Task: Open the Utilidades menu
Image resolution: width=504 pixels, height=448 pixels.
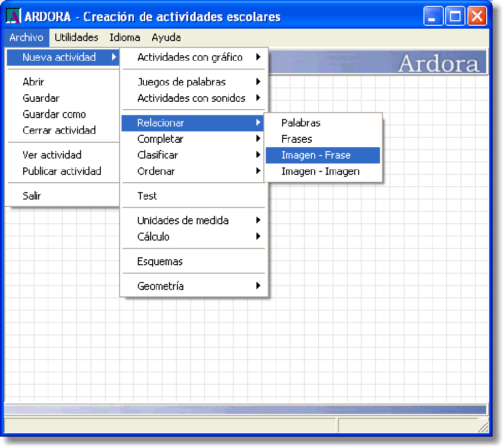Action: [x=76, y=38]
